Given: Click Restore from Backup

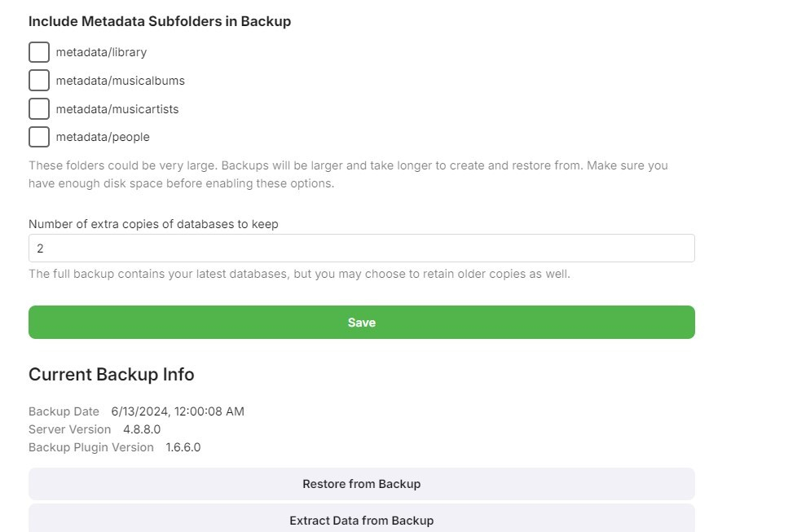Looking at the screenshot, I should point(361,484).
